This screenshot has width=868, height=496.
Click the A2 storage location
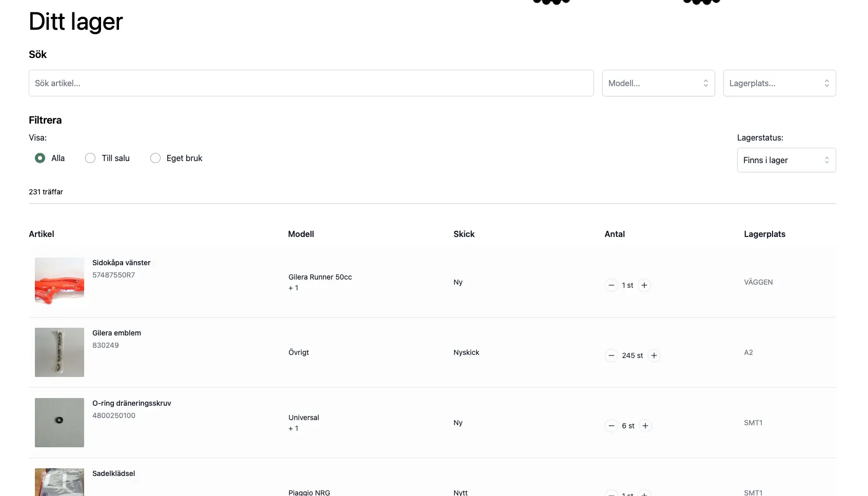(x=748, y=352)
